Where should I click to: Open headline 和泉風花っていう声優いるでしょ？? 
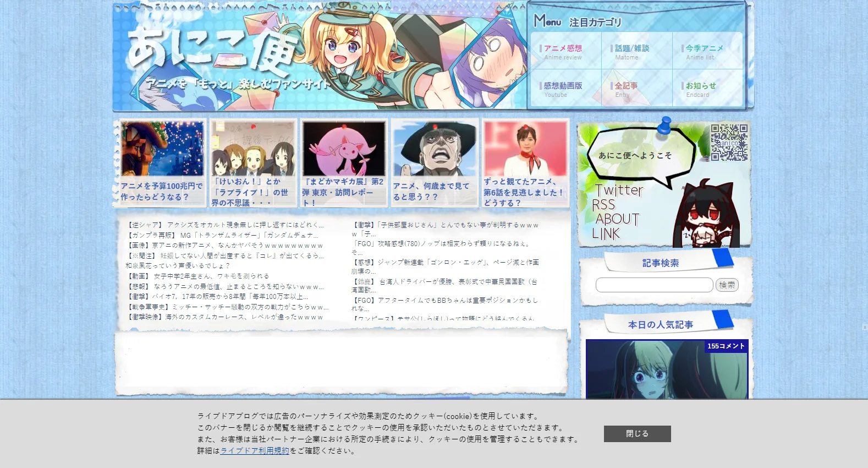point(178,265)
